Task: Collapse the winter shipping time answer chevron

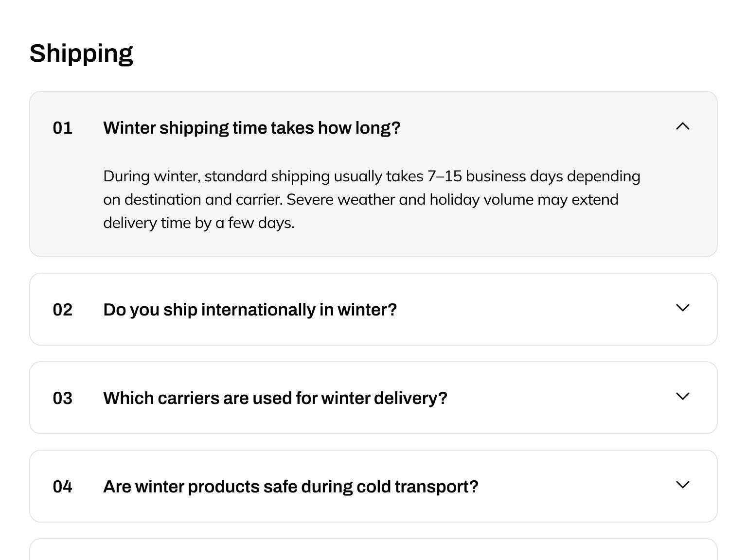Action: tap(683, 127)
